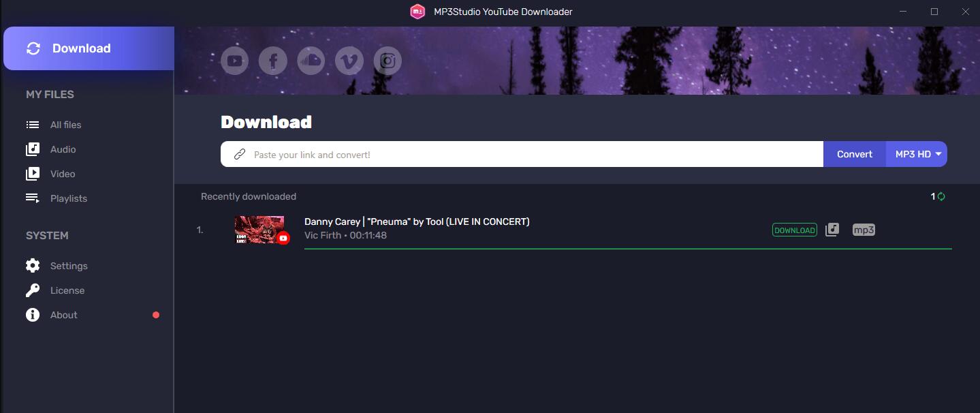
Task: Click the License key icon
Action: click(33, 290)
